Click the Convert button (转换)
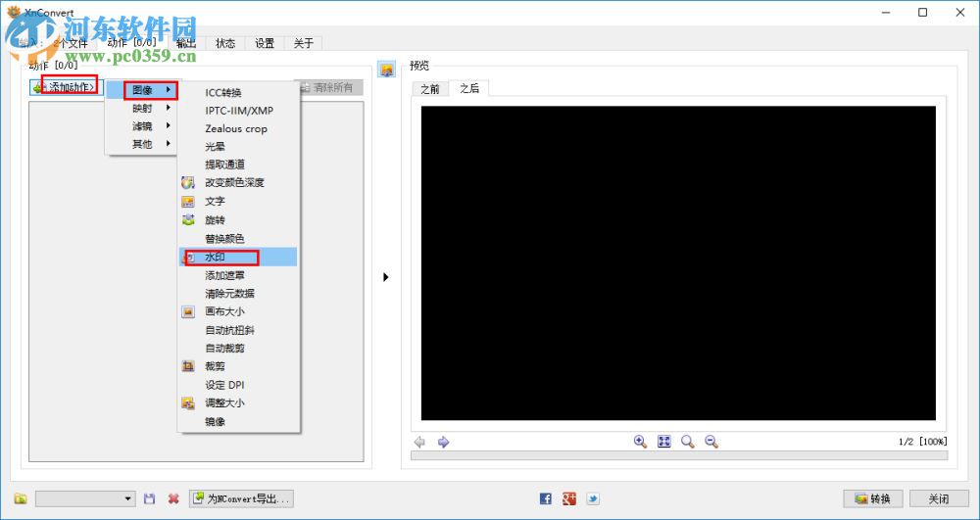Viewport: 980px width, 520px height. click(874, 498)
